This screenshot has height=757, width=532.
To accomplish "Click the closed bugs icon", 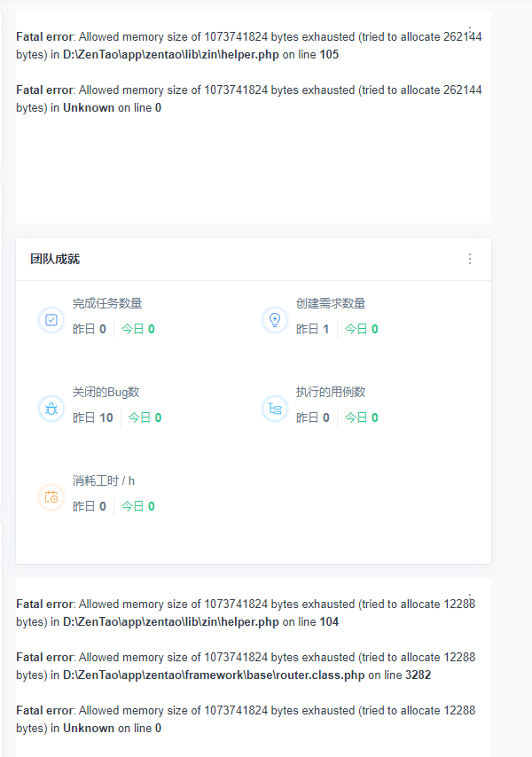I will click(51, 409).
